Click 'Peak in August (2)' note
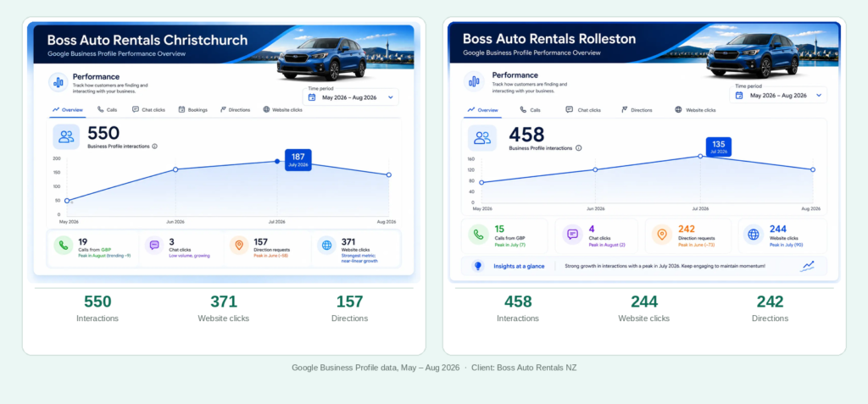Image resolution: width=868 pixels, height=404 pixels. coord(607,245)
